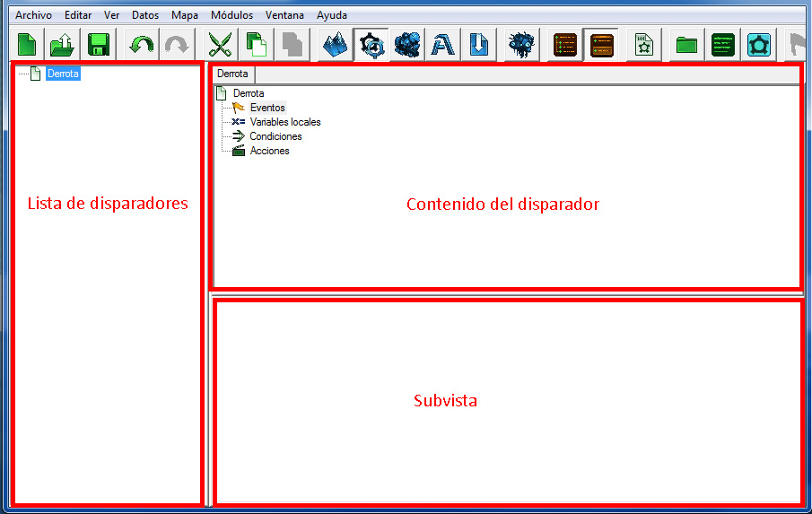This screenshot has width=812, height=514.
Task: Select the Trigger module gear icon
Action: pyautogui.click(x=371, y=45)
